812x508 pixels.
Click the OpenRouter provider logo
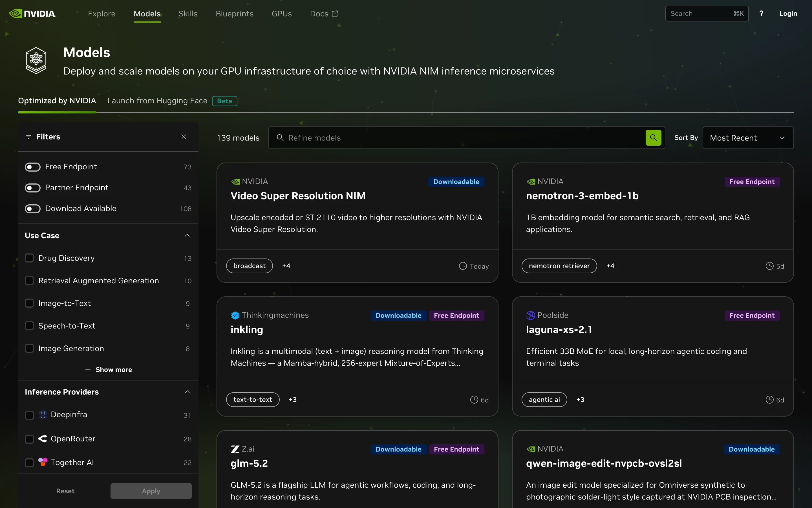43,439
